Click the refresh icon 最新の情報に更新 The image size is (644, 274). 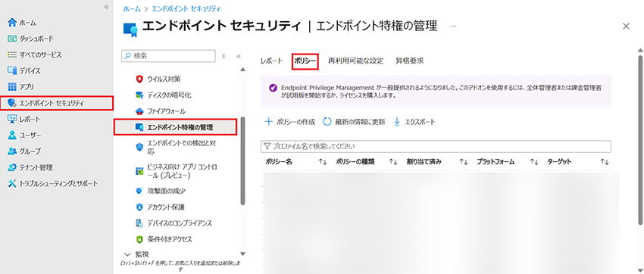click(327, 122)
